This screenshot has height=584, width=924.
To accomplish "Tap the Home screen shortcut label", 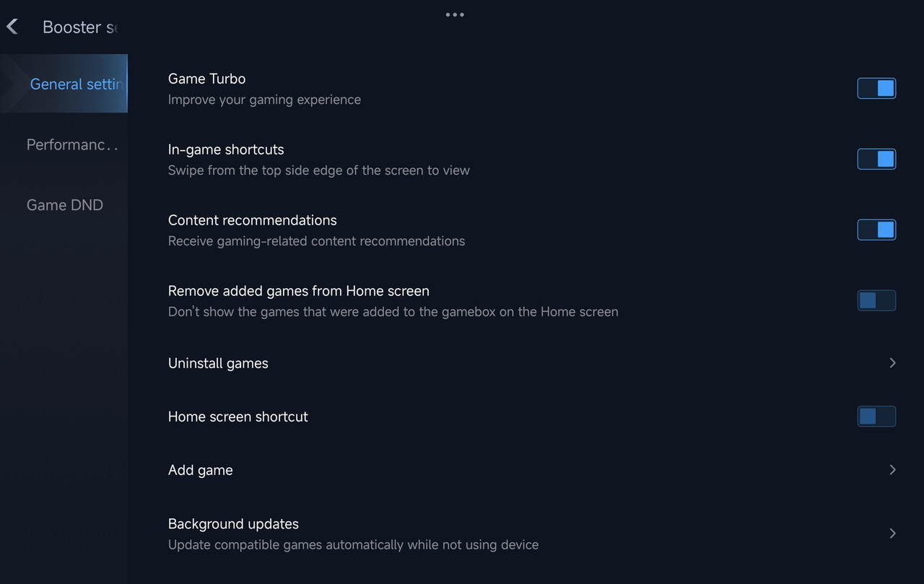I will [237, 417].
